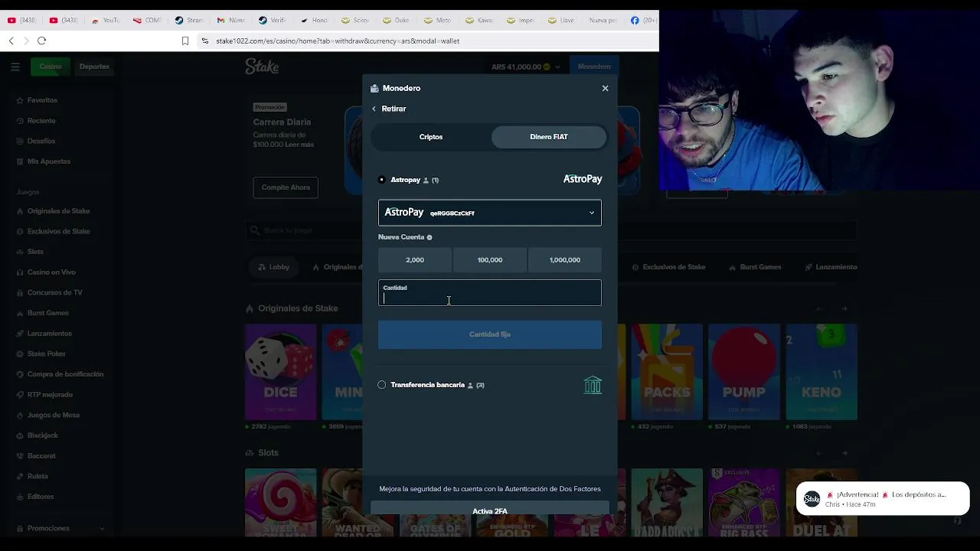Screen dimensions: 980x551
Task: Click the Stake logo in the header
Action: [x=262, y=67]
